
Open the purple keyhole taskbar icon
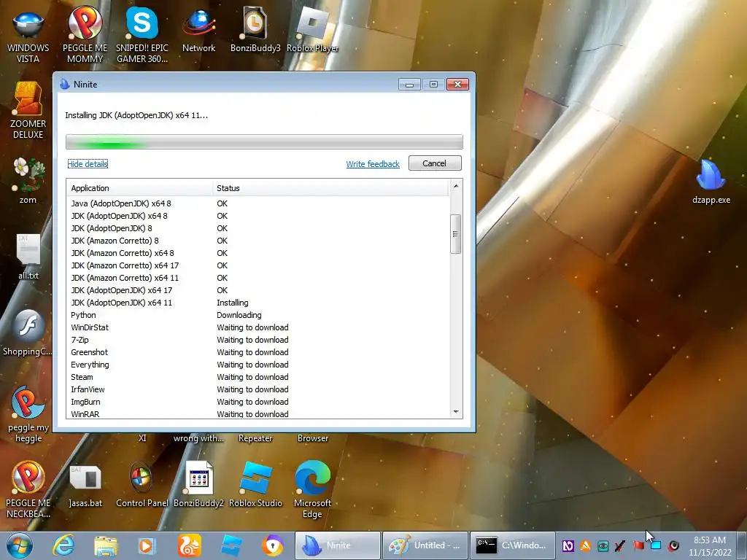point(273,545)
